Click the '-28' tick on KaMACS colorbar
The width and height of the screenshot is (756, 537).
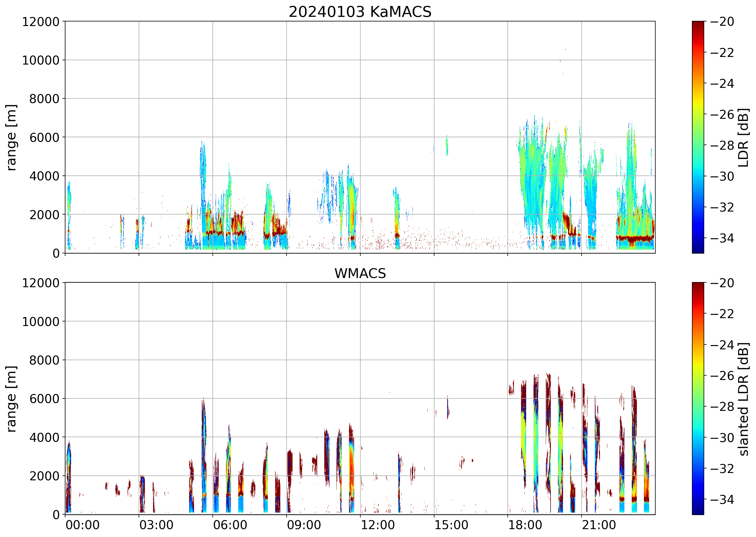[722, 145]
